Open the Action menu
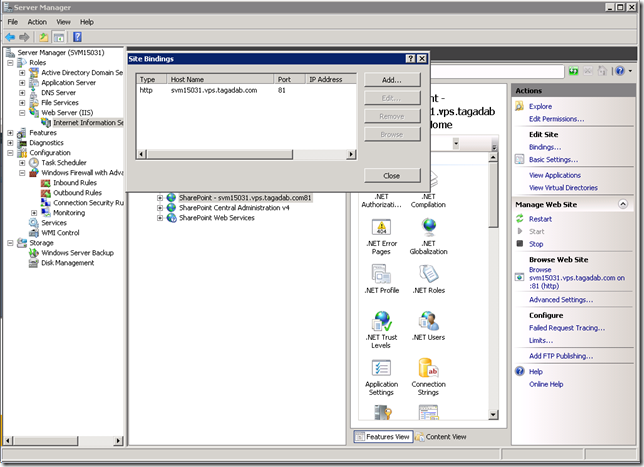The width and height of the screenshot is (644, 467). pos(37,21)
